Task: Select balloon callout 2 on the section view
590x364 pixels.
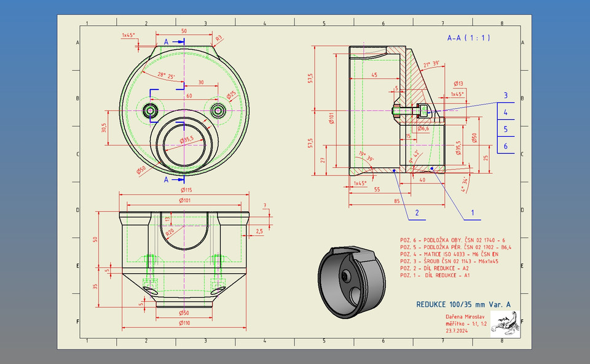Action: click(417, 212)
